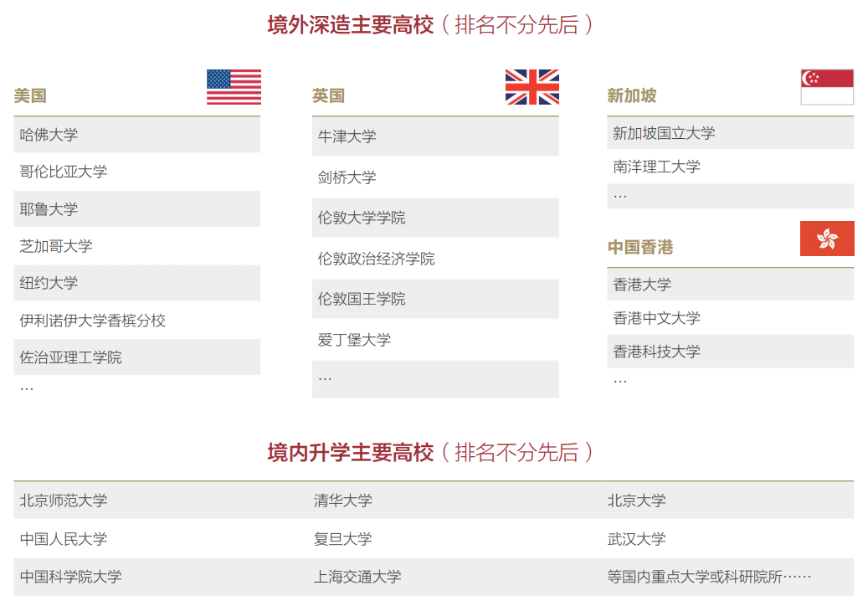Screen dimensions: 868x616
Task: Click the 清华大学 cell
Action: coord(342,501)
